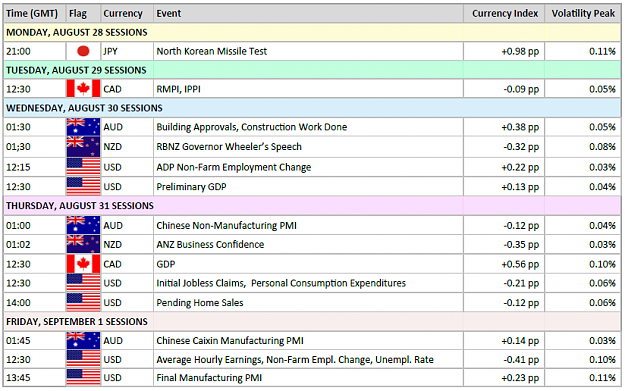Click the Australia flag beside Building Approvals
The image size is (625, 391).
83,127
